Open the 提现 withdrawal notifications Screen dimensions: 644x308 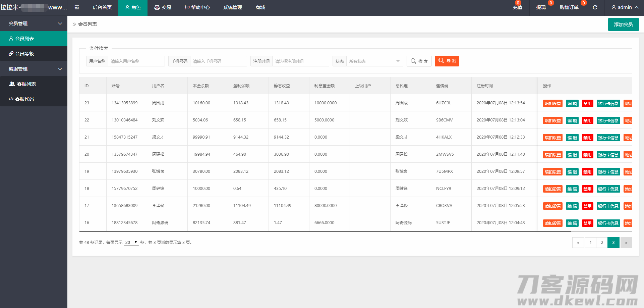[541, 7]
